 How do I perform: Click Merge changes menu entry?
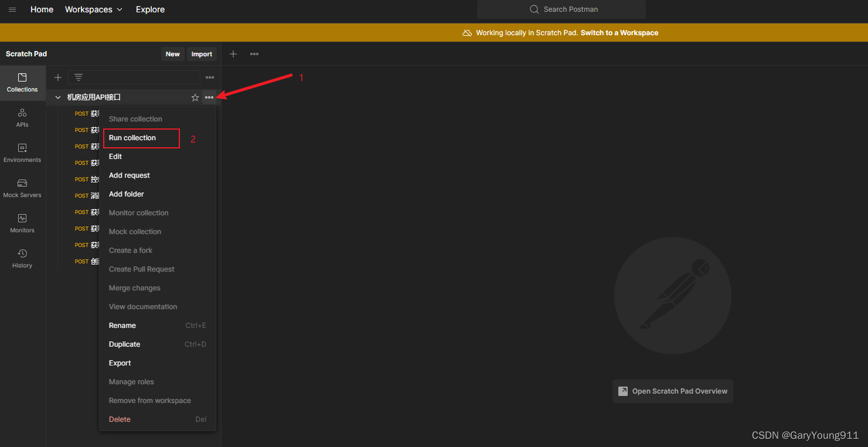click(x=158, y=288)
